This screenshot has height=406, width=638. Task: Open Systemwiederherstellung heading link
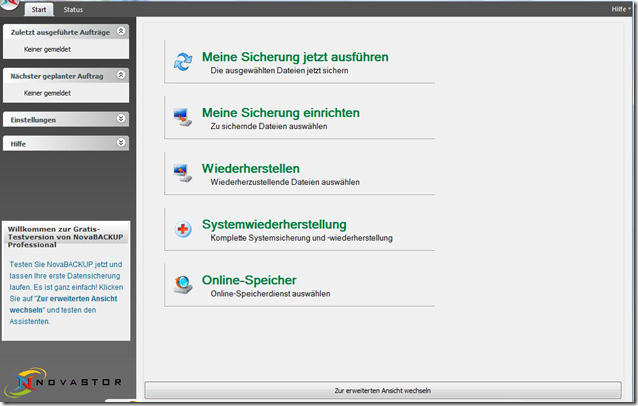tap(274, 224)
